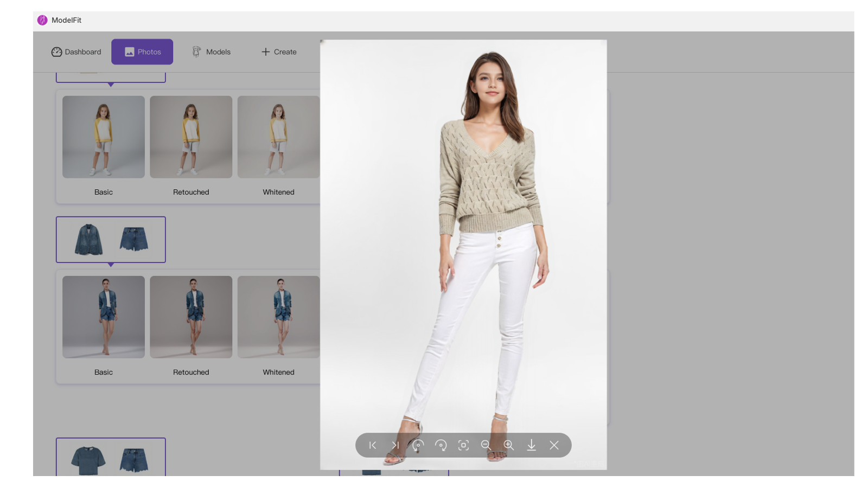868x488 pixels.
Task: Jump to the first photo in the viewer
Action: pyautogui.click(x=372, y=445)
